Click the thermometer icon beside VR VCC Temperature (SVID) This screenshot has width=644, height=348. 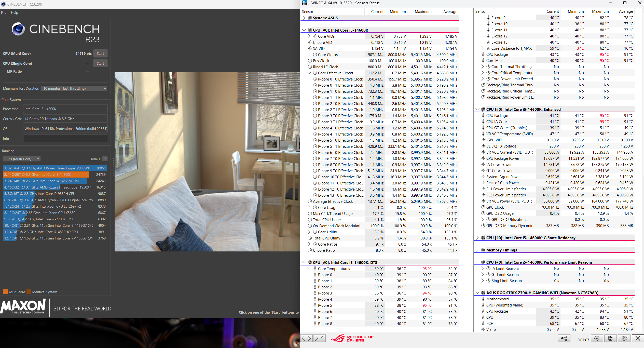[483, 134]
